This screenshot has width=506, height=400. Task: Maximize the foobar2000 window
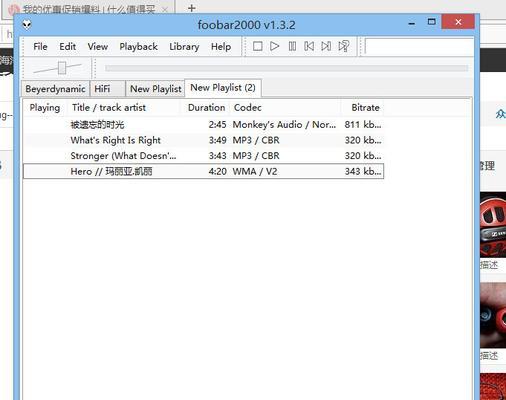point(431,22)
